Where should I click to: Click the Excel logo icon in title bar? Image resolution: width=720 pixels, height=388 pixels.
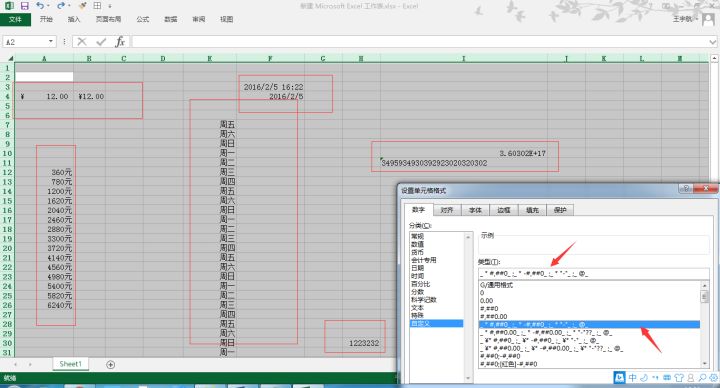(x=9, y=6)
